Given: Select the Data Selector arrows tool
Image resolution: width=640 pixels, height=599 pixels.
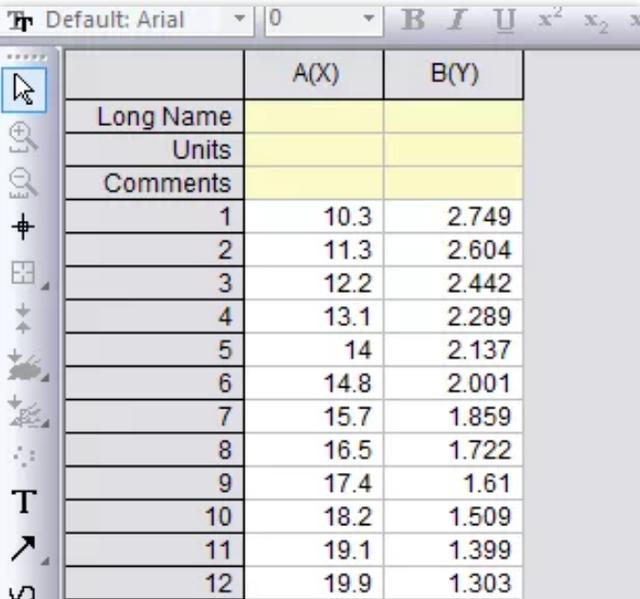Looking at the screenshot, I should coord(23,318).
